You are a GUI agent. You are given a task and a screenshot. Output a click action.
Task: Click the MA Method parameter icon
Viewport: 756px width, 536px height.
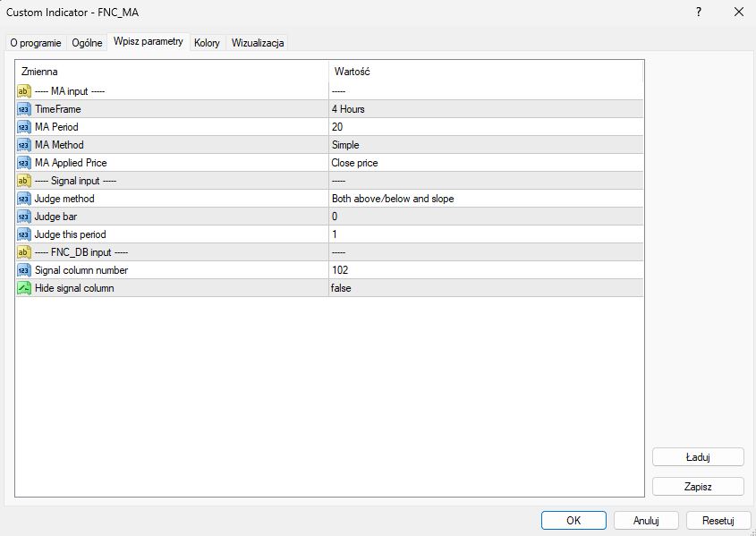coord(24,145)
